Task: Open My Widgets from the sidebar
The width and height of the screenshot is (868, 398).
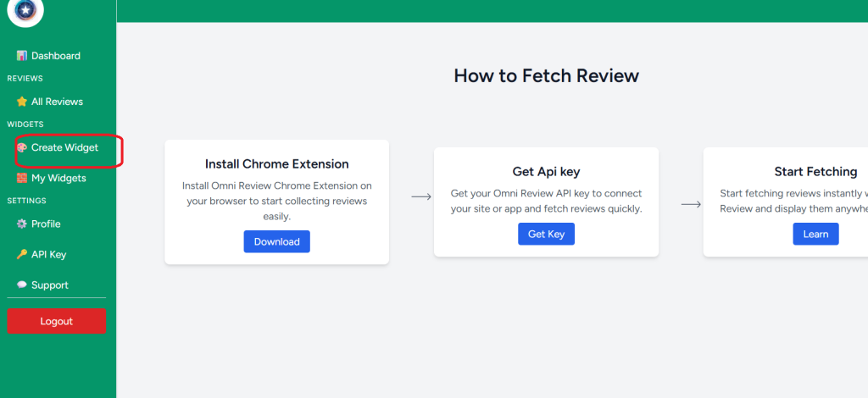Action: 58,178
